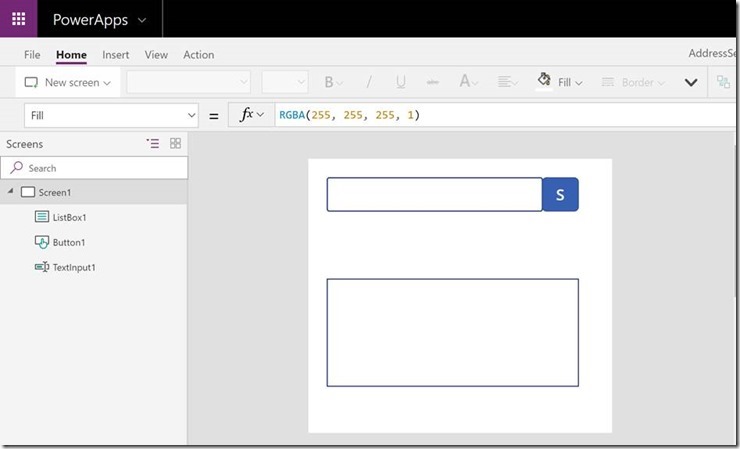Click the New screen button
Image resolution: width=740 pixels, height=449 pixels.
point(68,83)
